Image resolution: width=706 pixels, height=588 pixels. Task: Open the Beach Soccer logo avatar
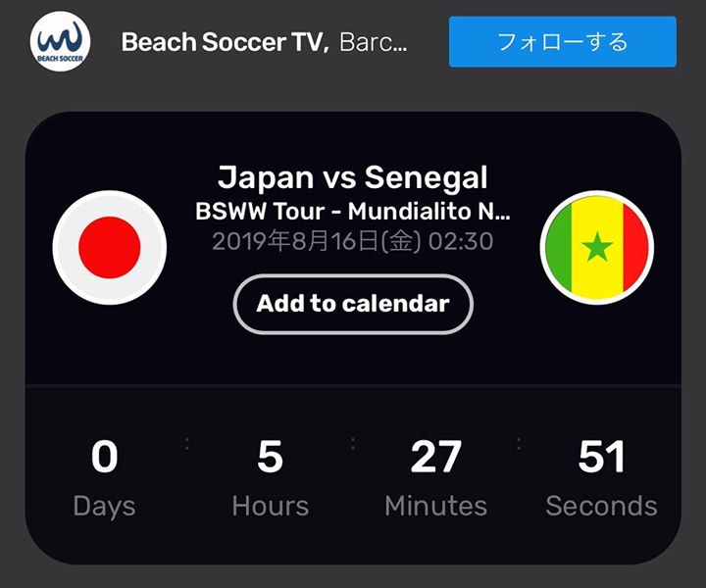pos(61,41)
